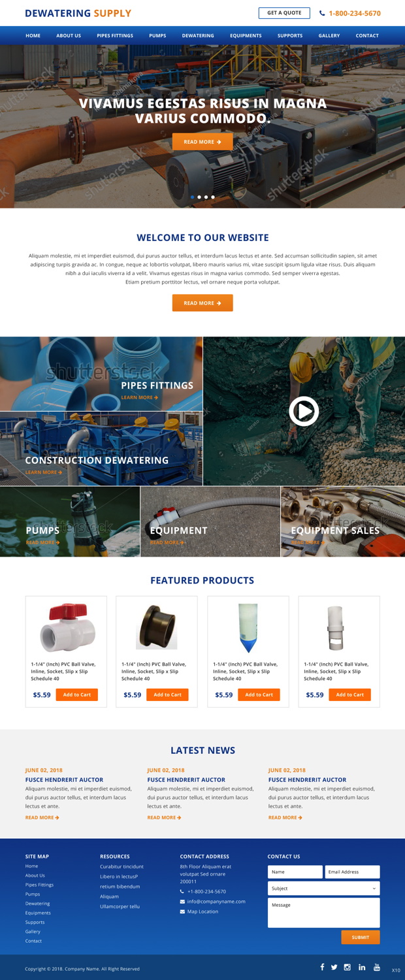This screenshot has height=980, width=405.
Task: Go to the Gallery nav item
Action: 329,35
